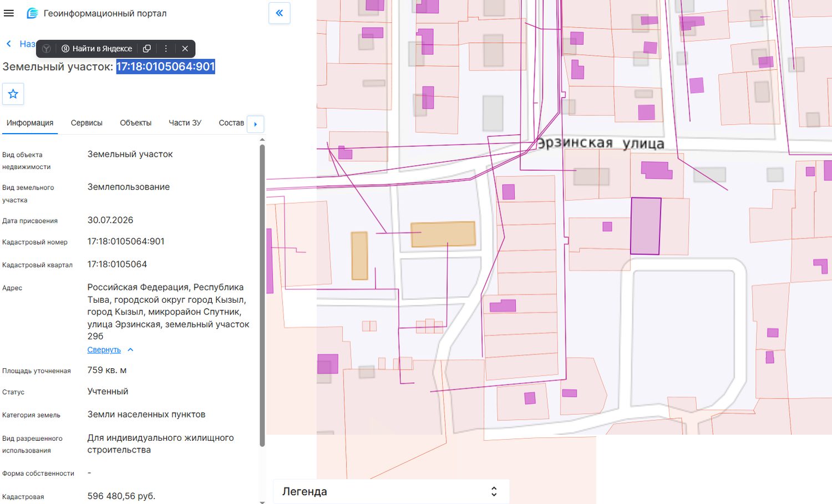
Task: Close the Yandex selection popup
Action: pyautogui.click(x=185, y=49)
